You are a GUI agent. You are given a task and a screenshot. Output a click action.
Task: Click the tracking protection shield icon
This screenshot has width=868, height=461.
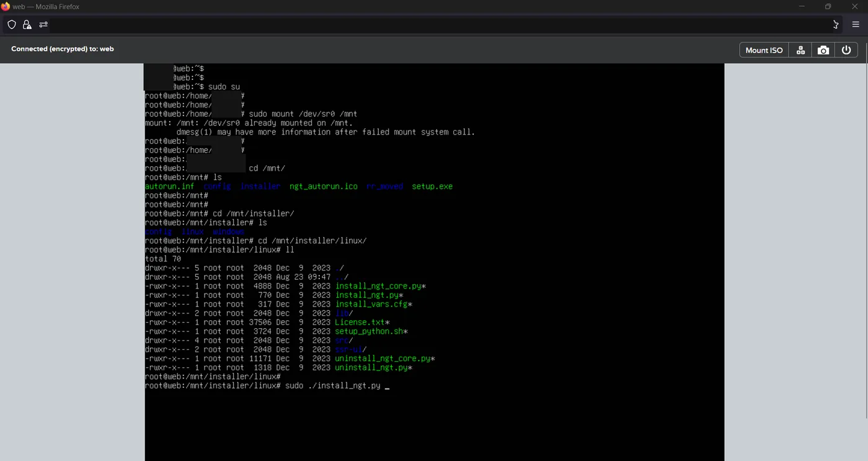coord(12,25)
